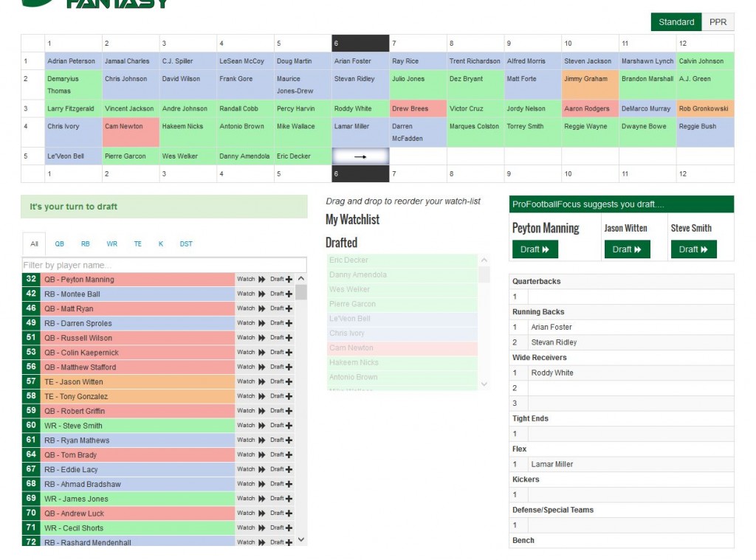Watch Colin Kaepernick row icon
The width and height of the screenshot is (756, 560).
262,352
